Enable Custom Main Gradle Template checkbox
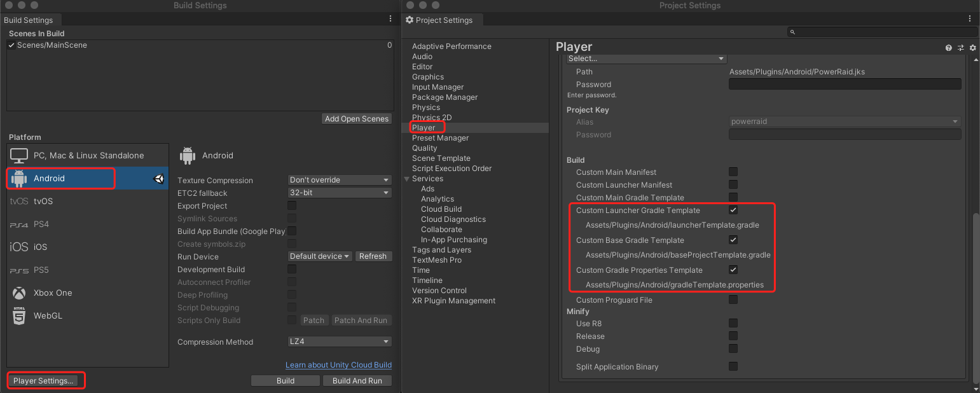The width and height of the screenshot is (980, 393). click(x=733, y=197)
